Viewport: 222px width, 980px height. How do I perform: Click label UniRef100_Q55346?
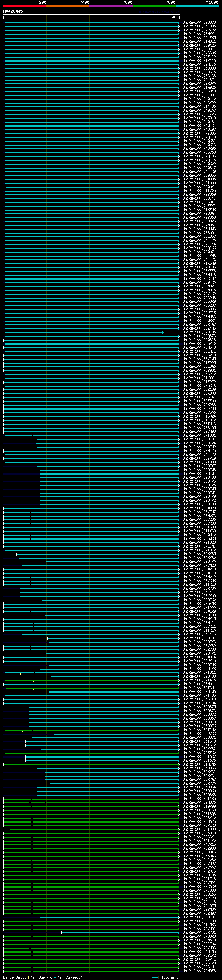coord(199,856)
